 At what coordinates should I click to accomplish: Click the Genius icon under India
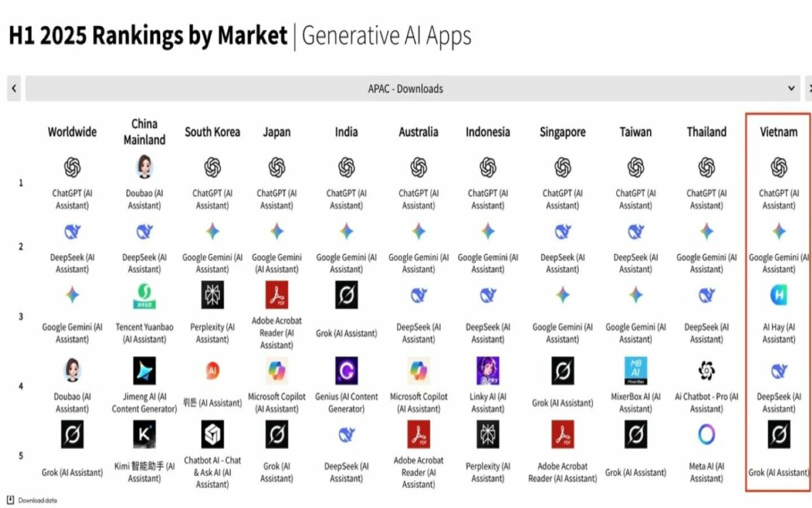(346, 371)
